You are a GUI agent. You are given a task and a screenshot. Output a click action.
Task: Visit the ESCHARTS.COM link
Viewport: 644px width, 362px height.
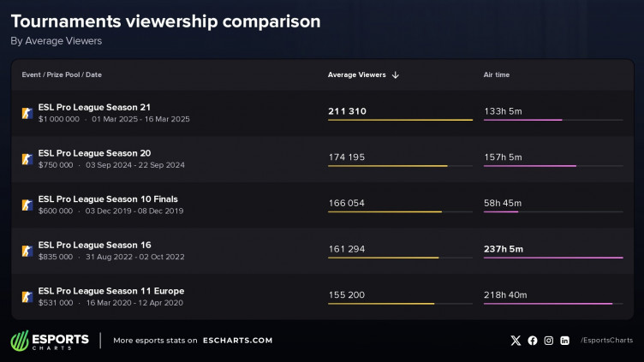tap(237, 341)
